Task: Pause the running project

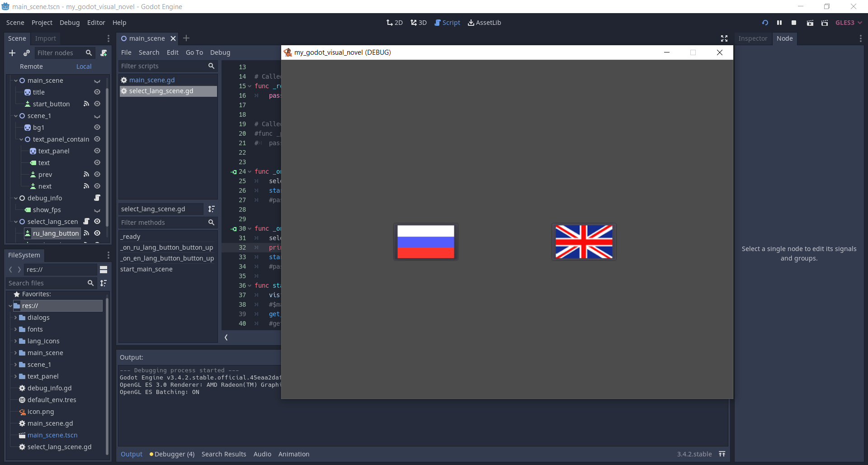Action: click(779, 23)
